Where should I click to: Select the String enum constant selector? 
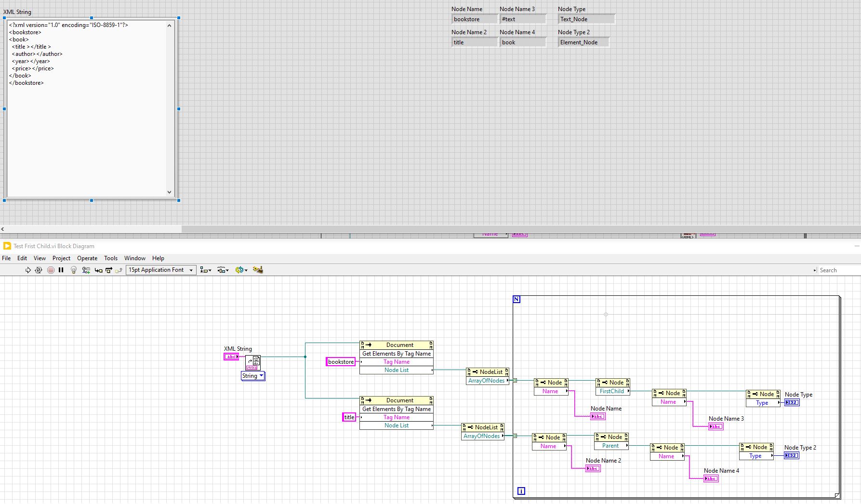pos(253,376)
